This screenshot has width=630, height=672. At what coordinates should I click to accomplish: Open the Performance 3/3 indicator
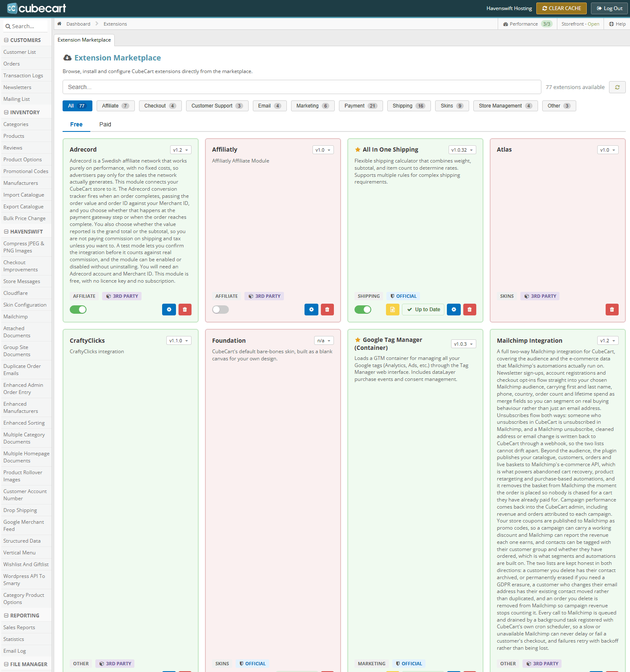528,24
